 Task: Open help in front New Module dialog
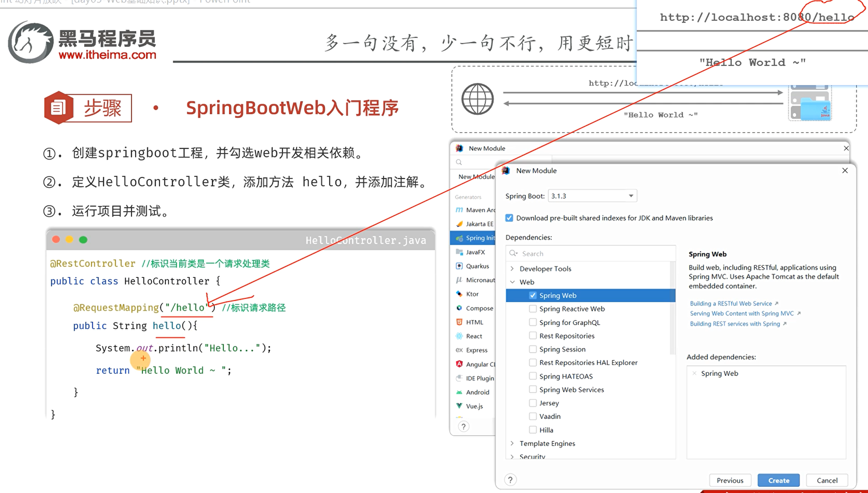(510, 480)
